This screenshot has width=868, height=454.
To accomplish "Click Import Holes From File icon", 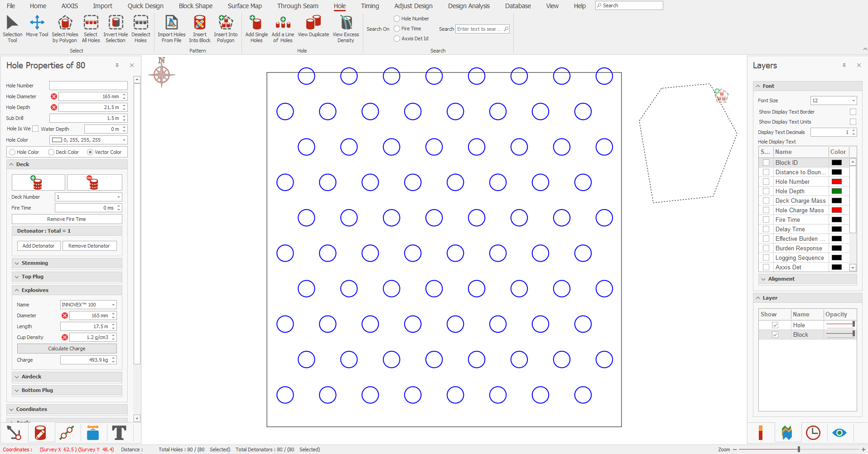I will point(171,23).
